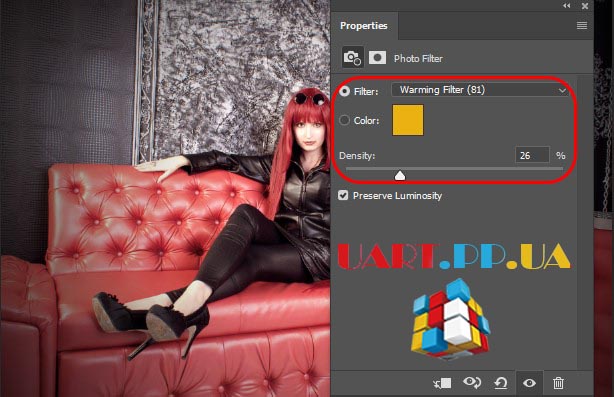Open the yellow filter color swatch

[x=408, y=120]
